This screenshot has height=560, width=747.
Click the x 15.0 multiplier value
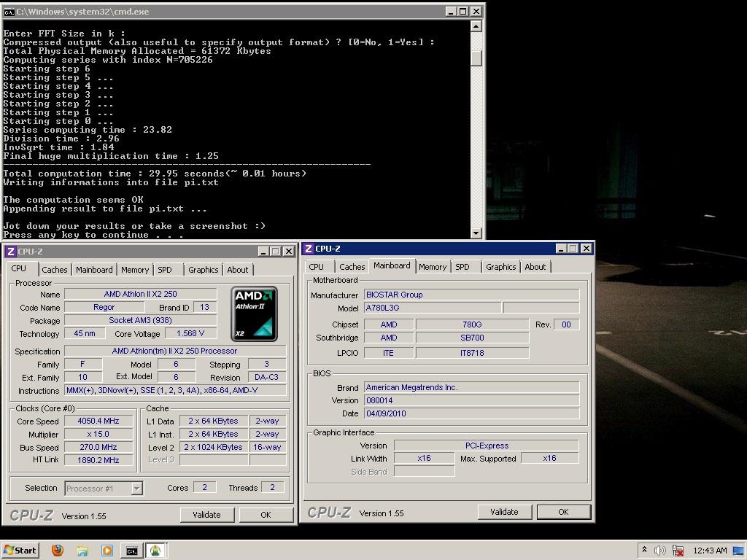click(98, 435)
